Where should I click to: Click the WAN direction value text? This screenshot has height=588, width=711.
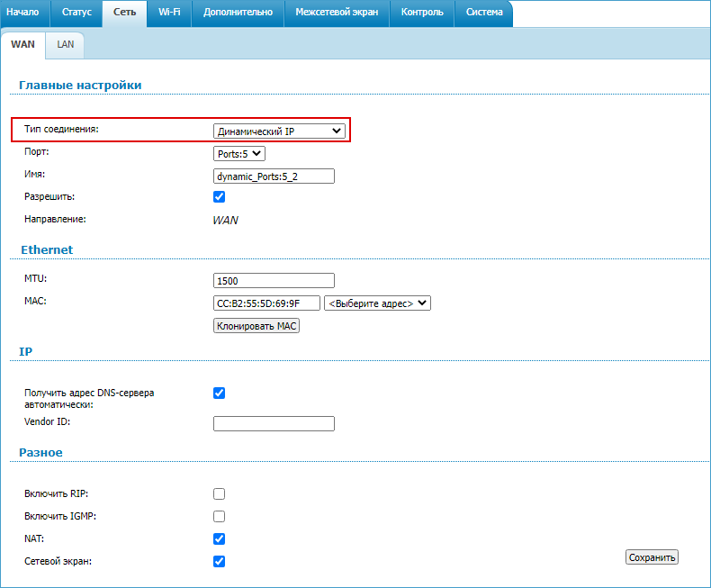tap(225, 220)
